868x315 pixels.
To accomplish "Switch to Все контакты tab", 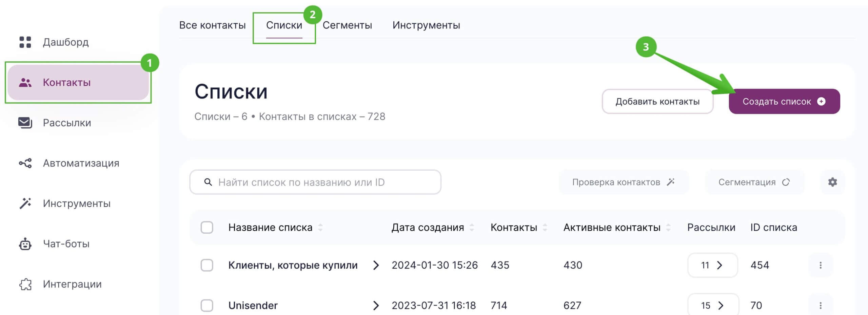I will [x=212, y=25].
